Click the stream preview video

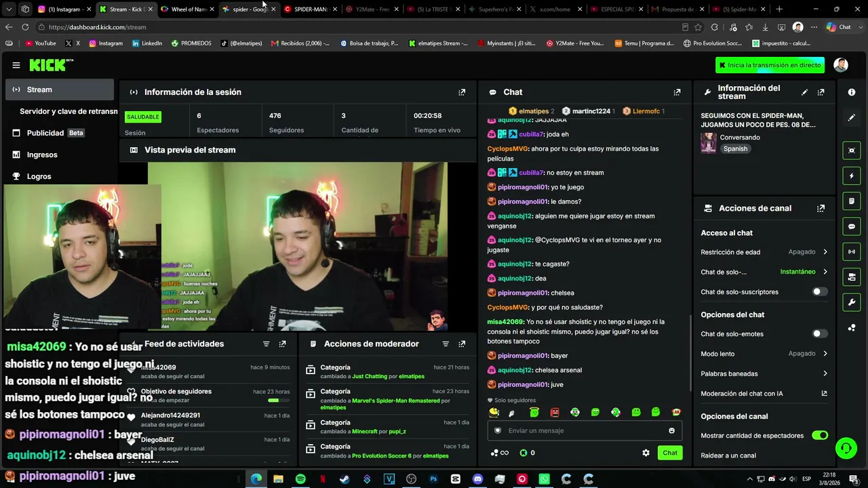click(298, 247)
